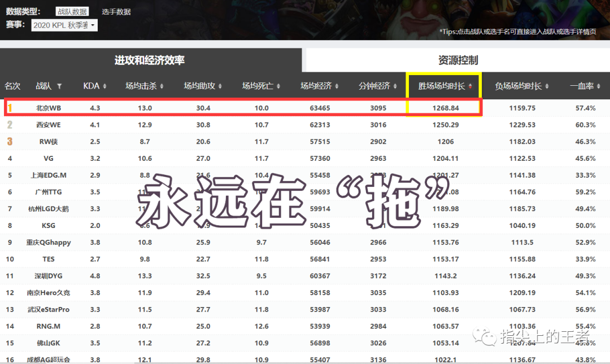Screen dimensions: 610x364
Task: Open team page for RNG.M
Action: [x=48, y=326]
